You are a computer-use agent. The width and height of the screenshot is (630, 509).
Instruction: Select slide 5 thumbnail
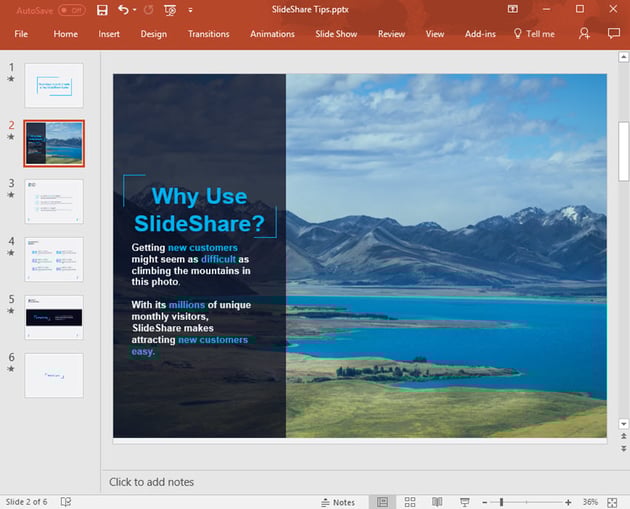pos(54,317)
